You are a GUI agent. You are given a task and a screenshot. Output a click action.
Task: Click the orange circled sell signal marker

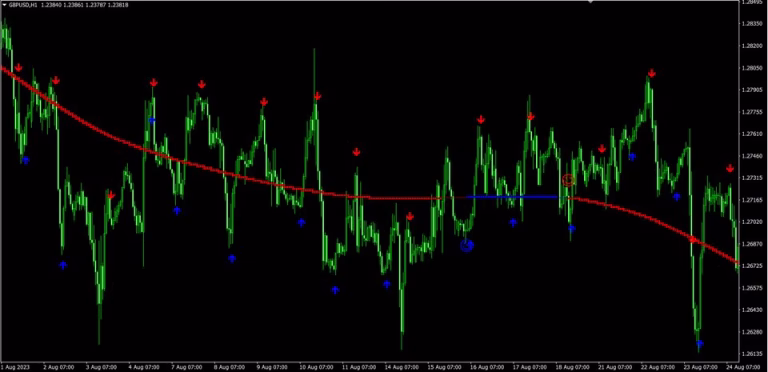[568, 180]
